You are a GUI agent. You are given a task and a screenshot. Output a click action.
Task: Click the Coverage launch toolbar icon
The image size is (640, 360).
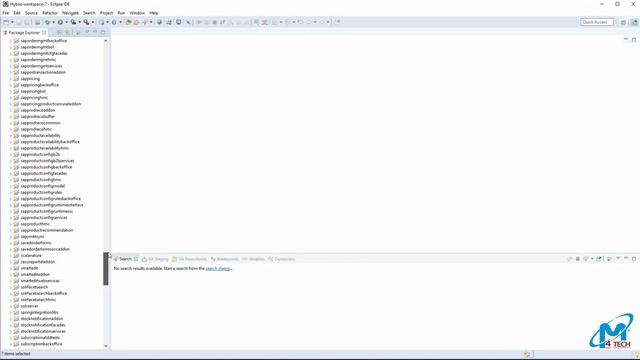[x=73, y=22]
